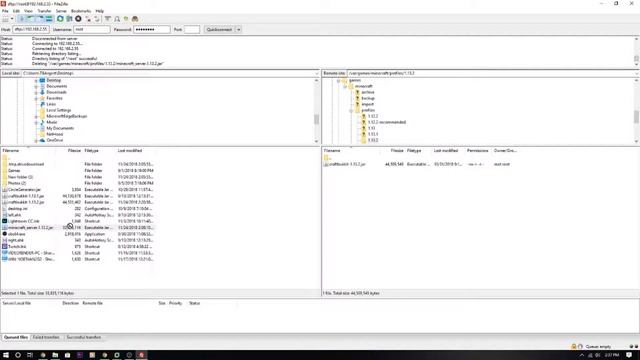Expand the Music folder in local tree
This screenshot has height=360, width=640.
(x=36, y=122)
